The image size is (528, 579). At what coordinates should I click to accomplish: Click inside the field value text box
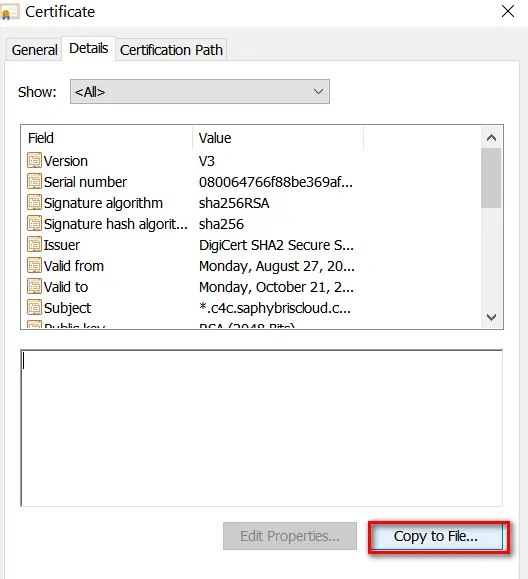coord(262,428)
